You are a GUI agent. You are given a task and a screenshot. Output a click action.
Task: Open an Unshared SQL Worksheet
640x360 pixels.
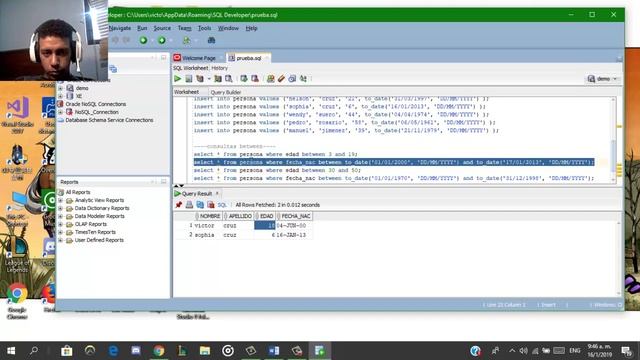pyautogui.click(x=270, y=79)
